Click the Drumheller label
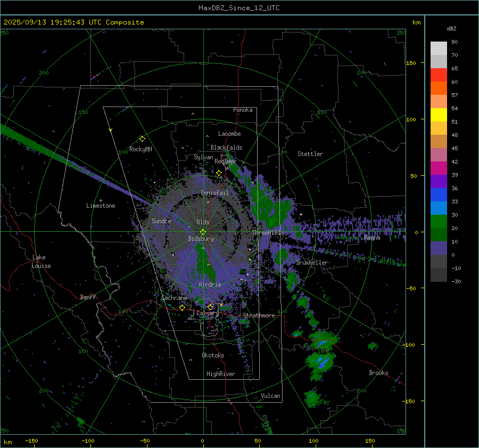Image resolution: width=479 pixels, height=448 pixels. (312, 263)
